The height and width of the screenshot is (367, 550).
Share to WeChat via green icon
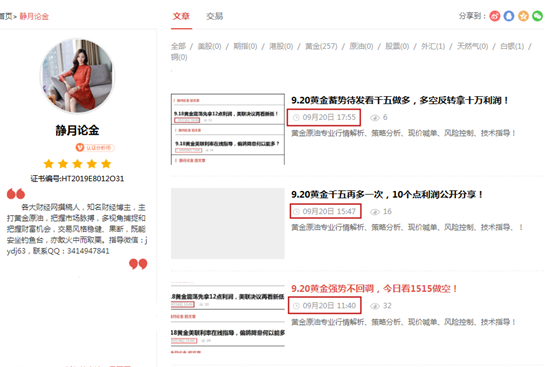[537, 16]
